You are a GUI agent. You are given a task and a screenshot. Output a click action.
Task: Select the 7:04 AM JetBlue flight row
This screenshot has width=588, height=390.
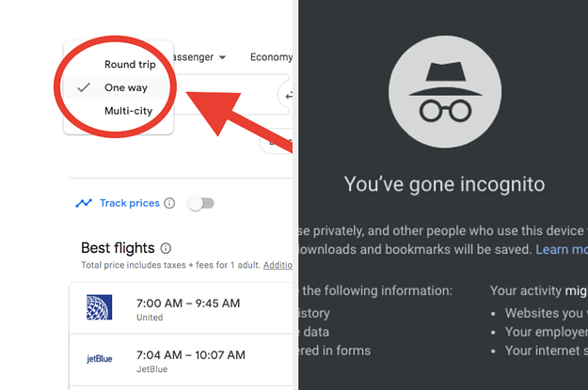click(x=181, y=360)
